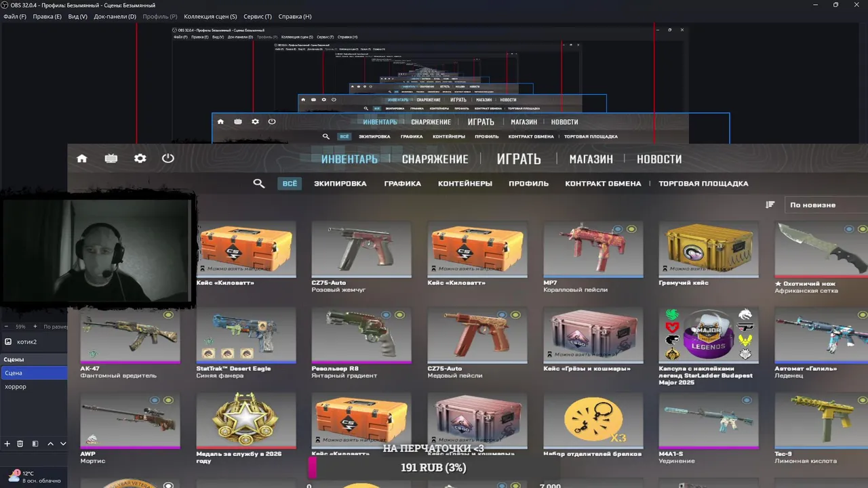Open ТОРГОВАЯ ПЛОЩАДКА section

point(703,184)
